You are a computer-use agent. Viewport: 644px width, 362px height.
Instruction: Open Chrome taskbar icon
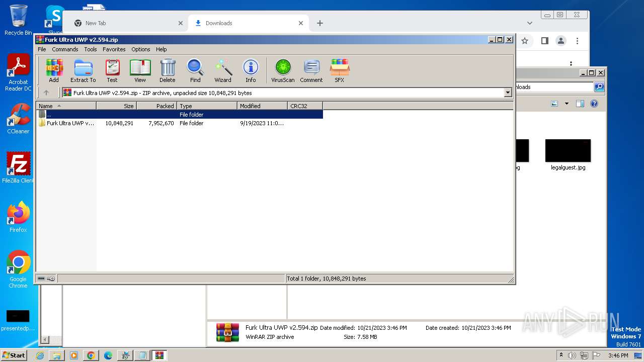(91, 355)
